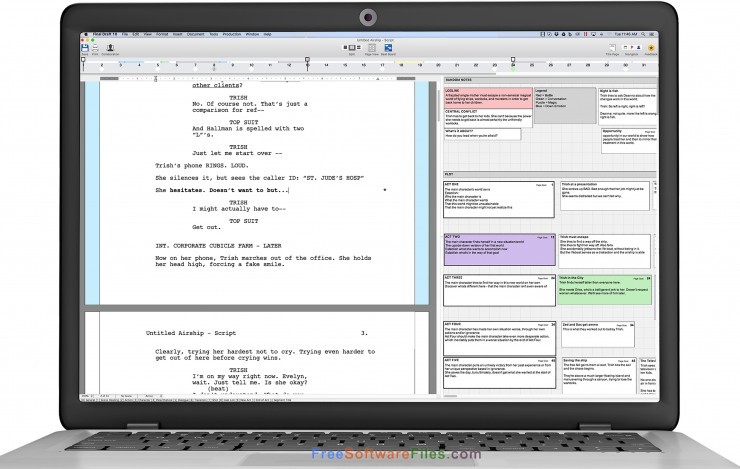Select the Page View icon
The image size is (740, 469).
[x=371, y=48]
